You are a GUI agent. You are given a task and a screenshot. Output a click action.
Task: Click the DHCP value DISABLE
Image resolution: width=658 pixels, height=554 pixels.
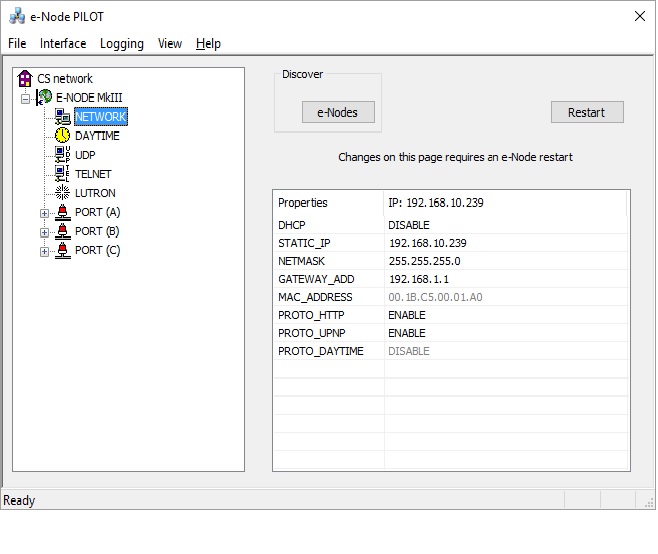click(x=409, y=225)
